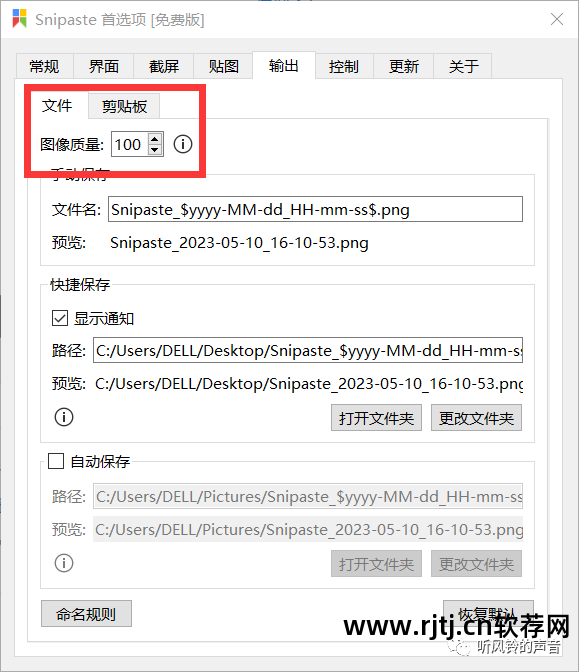Click the 输出 tab
Image resolution: width=579 pixels, height=672 pixels.
(x=284, y=66)
